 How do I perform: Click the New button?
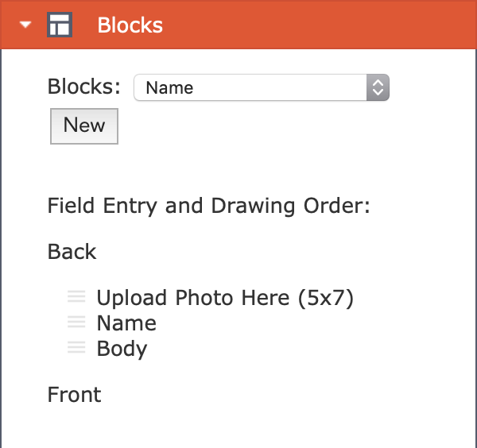[84, 126]
